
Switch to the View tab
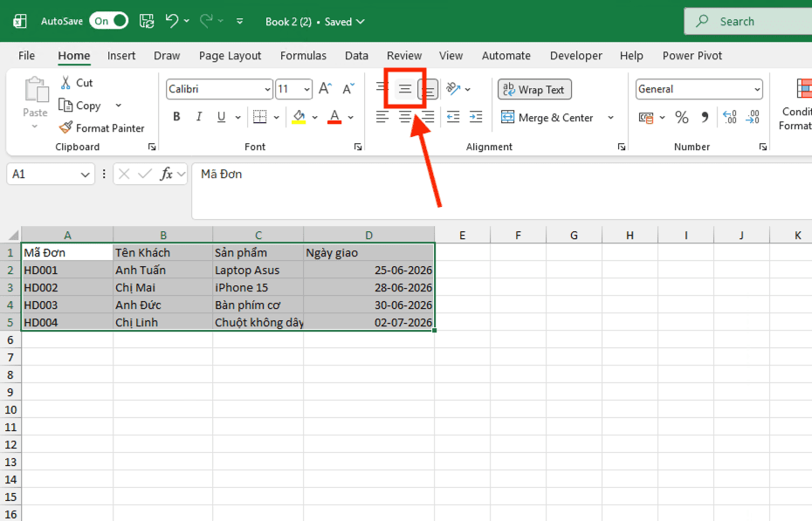click(451, 55)
